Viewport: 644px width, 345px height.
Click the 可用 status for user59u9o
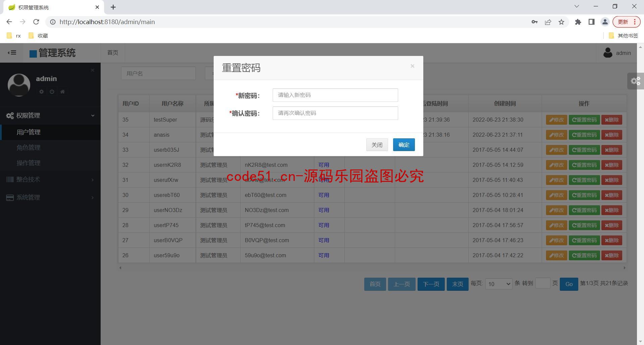[x=324, y=255]
